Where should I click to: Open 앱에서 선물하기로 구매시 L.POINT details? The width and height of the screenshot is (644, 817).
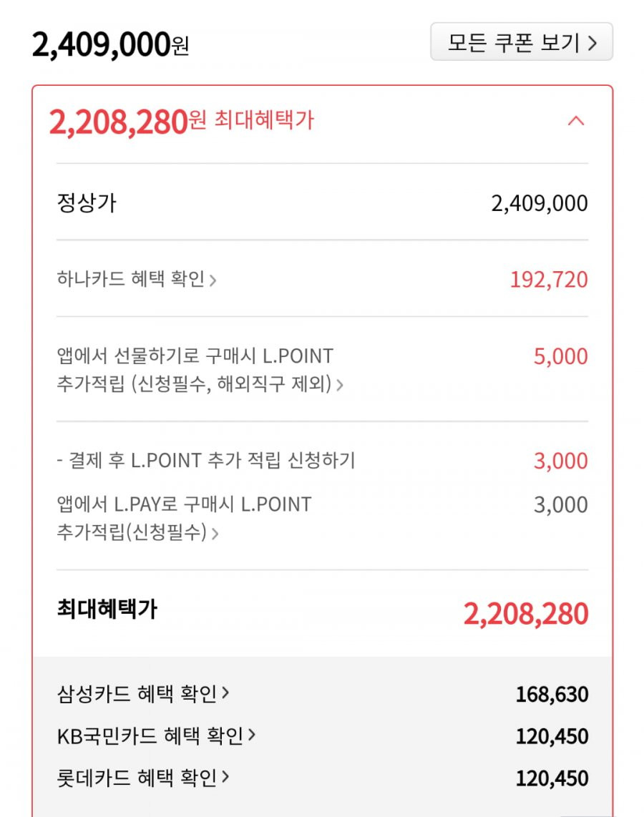point(200,370)
